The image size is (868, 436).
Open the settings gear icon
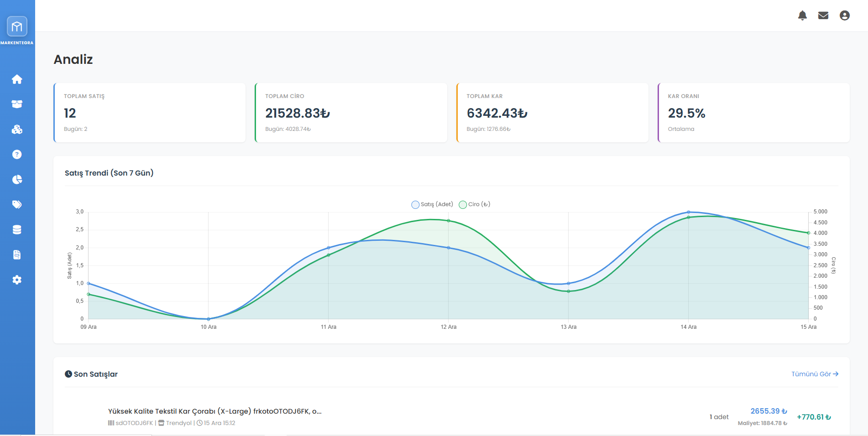click(x=17, y=280)
